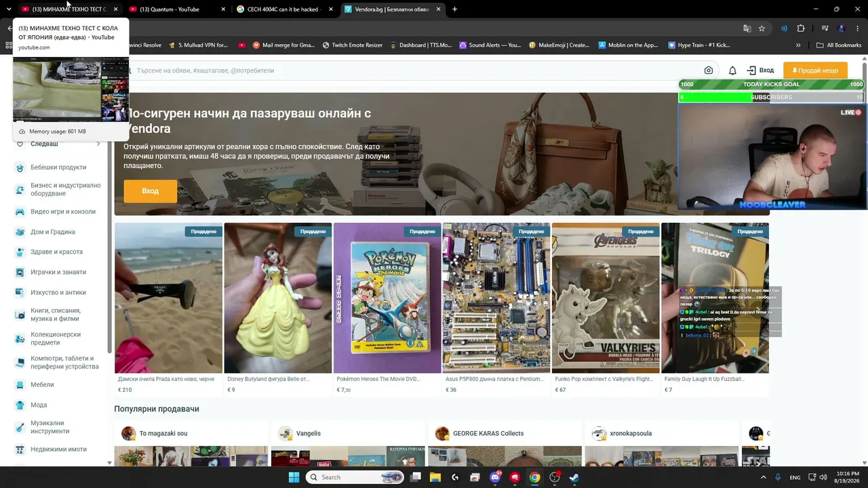The width and height of the screenshot is (868, 488).
Task: Open the Dashboard TTS.Mo bookmark
Action: [421, 45]
